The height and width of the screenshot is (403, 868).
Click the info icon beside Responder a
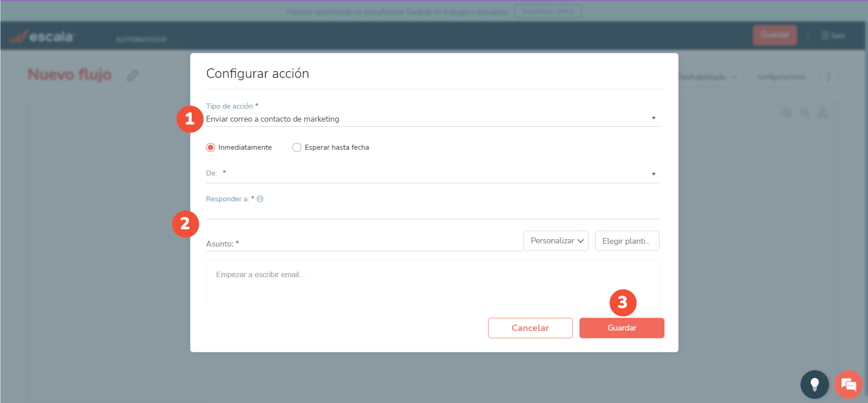coord(260,199)
